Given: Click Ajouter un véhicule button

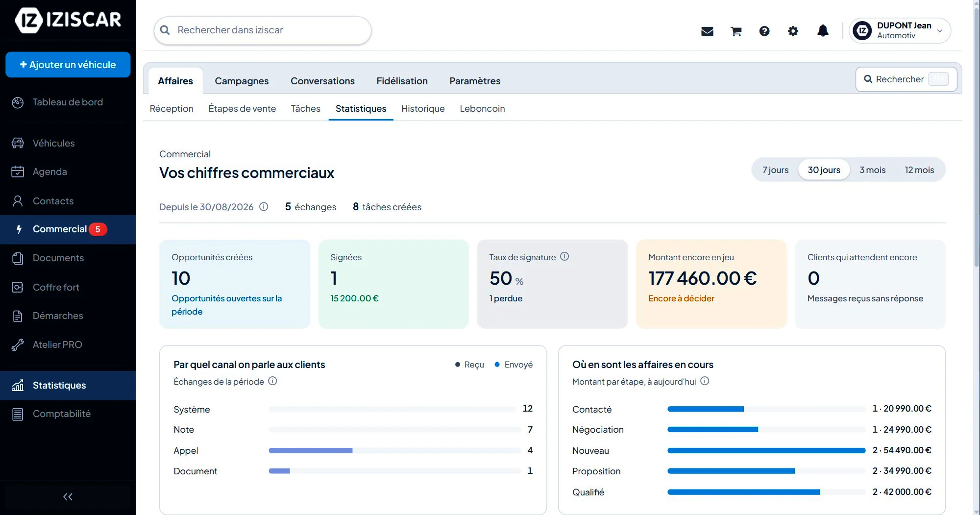Looking at the screenshot, I should (x=68, y=65).
